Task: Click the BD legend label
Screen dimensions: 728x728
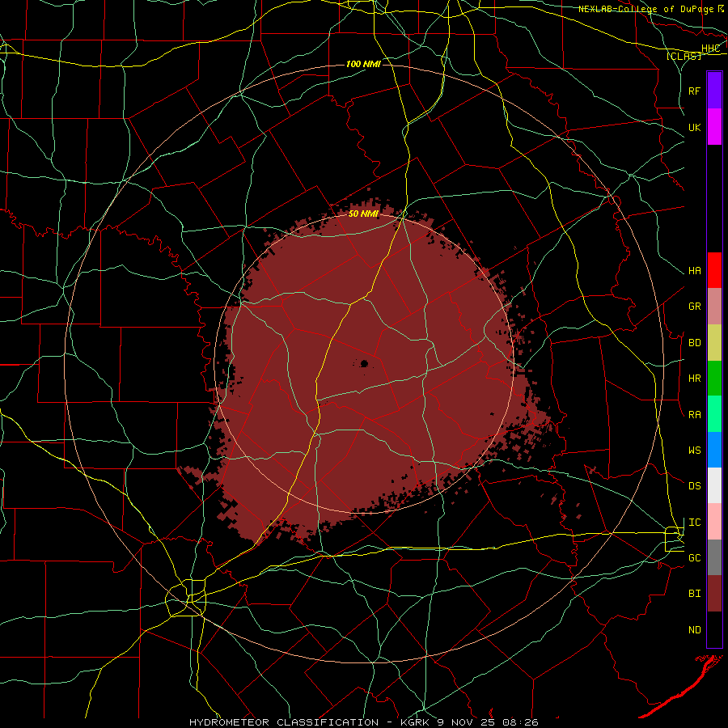Action: (695, 343)
